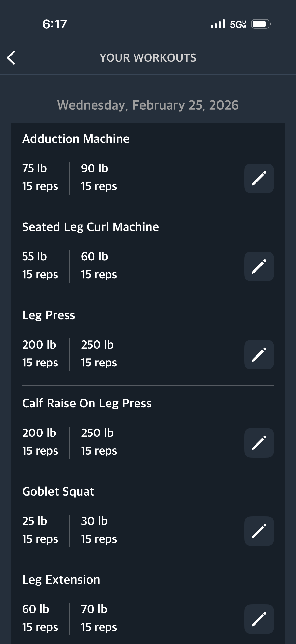The height and width of the screenshot is (644, 296).
Task: Select the 75 lb Adduction set
Action: (x=40, y=177)
